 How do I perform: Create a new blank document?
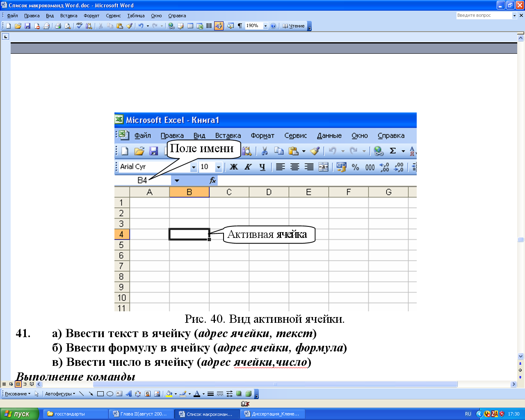pyautogui.click(x=8, y=26)
